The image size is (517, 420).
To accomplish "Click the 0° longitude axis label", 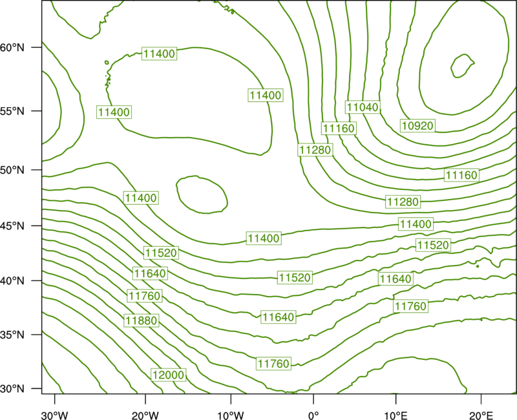I will [313, 415].
